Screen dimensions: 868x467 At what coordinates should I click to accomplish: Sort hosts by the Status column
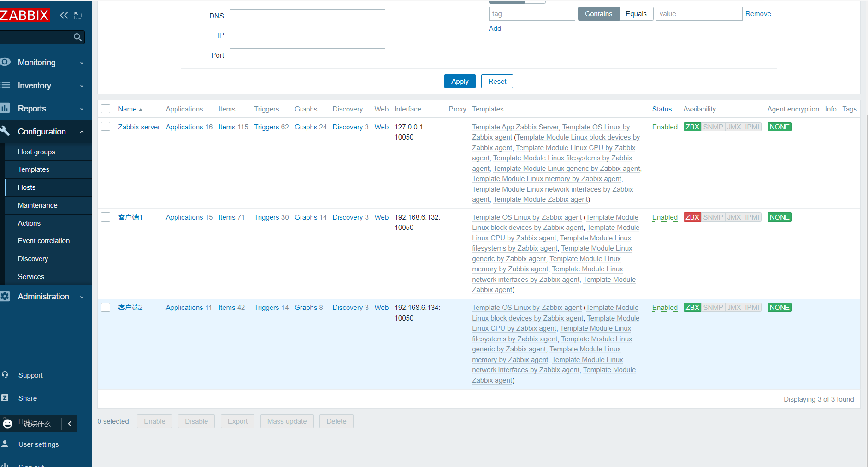pos(662,109)
